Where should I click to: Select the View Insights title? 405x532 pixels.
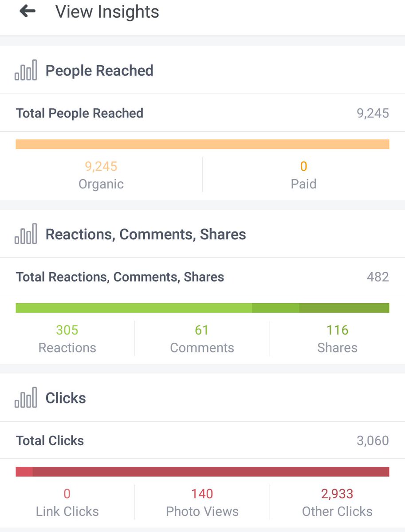pos(107,12)
